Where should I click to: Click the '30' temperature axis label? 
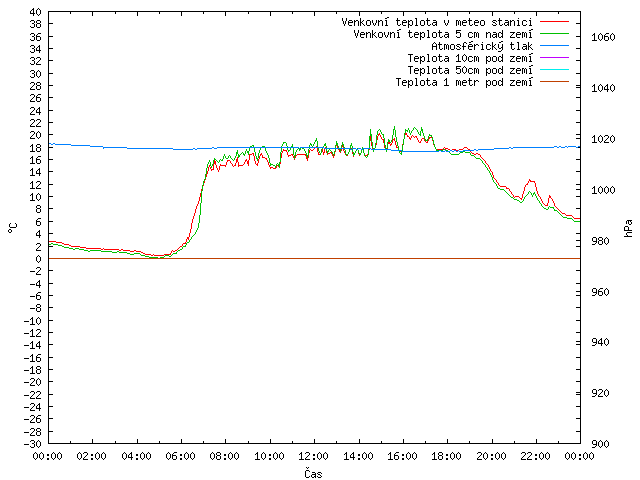point(36,74)
